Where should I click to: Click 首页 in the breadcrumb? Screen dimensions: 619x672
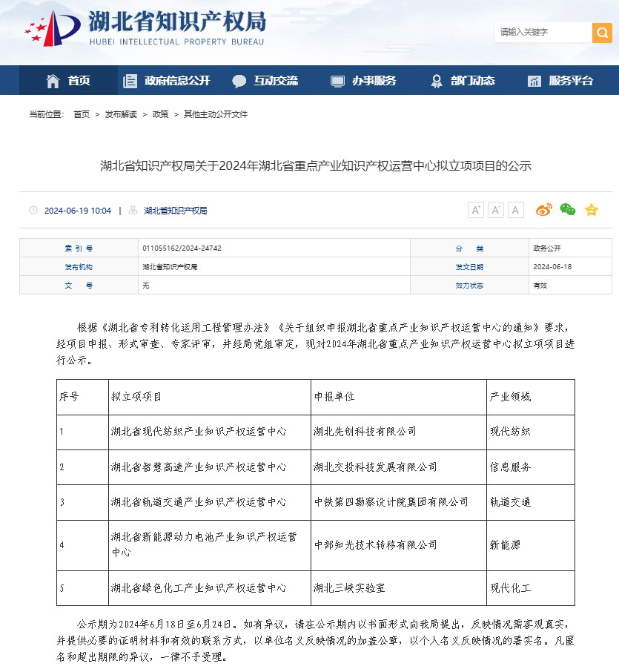tap(82, 114)
